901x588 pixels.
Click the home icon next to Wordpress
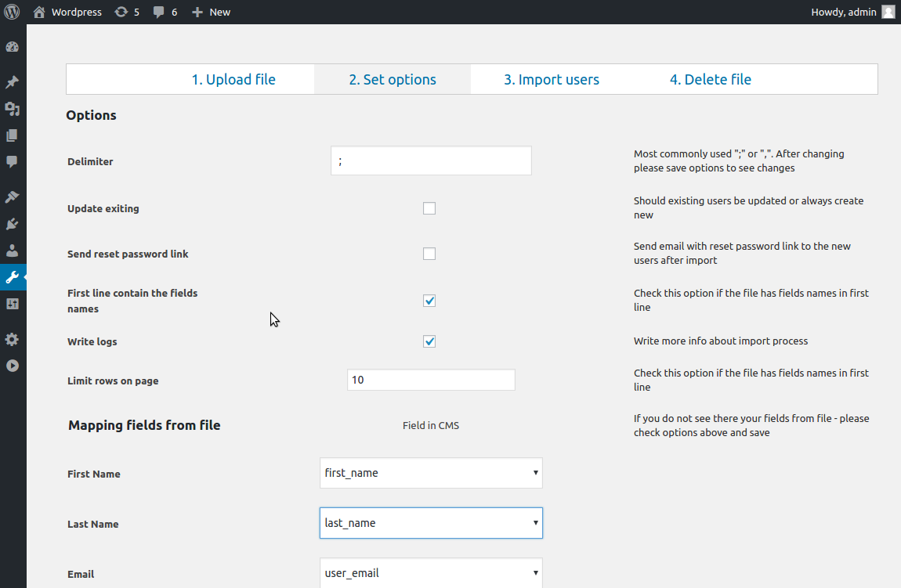click(39, 12)
